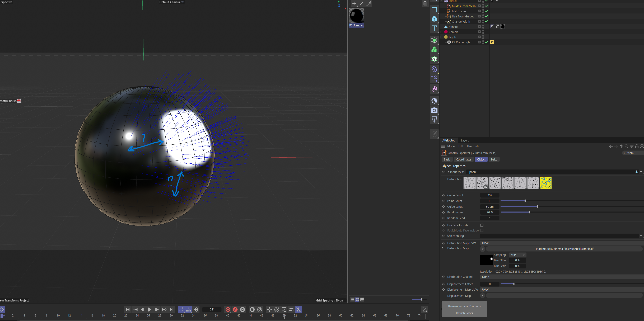Click the red Record Active Objects button
Image resolution: width=644 pixels, height=321 pixels.
click(228, 309)
